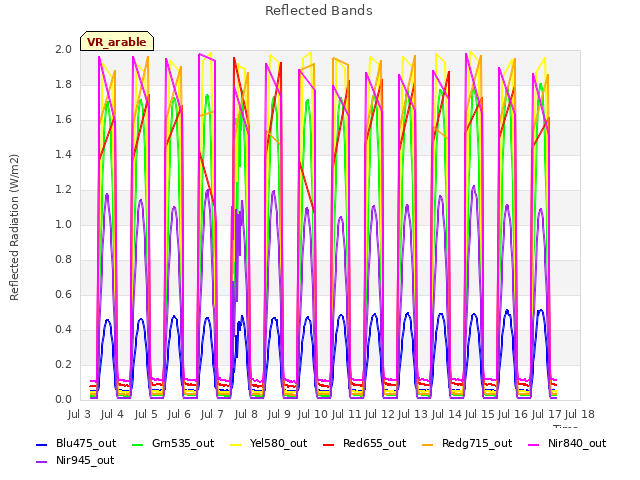Screen dimensions: 640x480
Task: Select the Nir945_out legend label
Action: point(85,460)
